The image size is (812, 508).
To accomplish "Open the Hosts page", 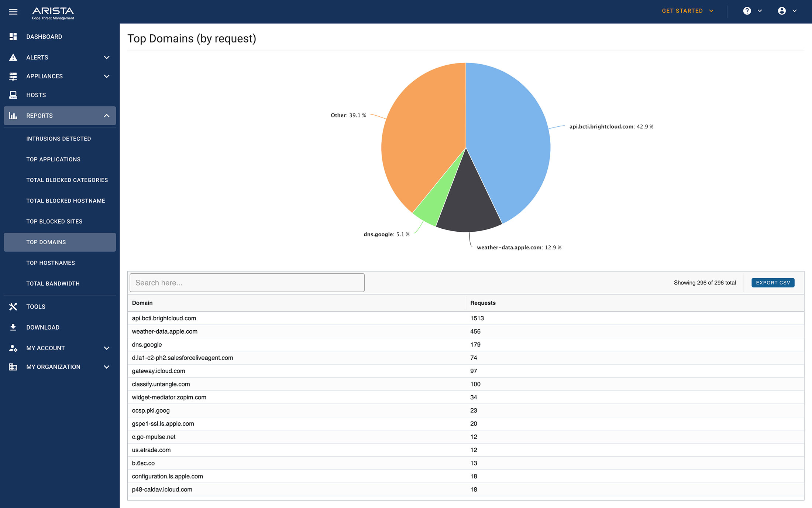I will [x=60, y=95].
